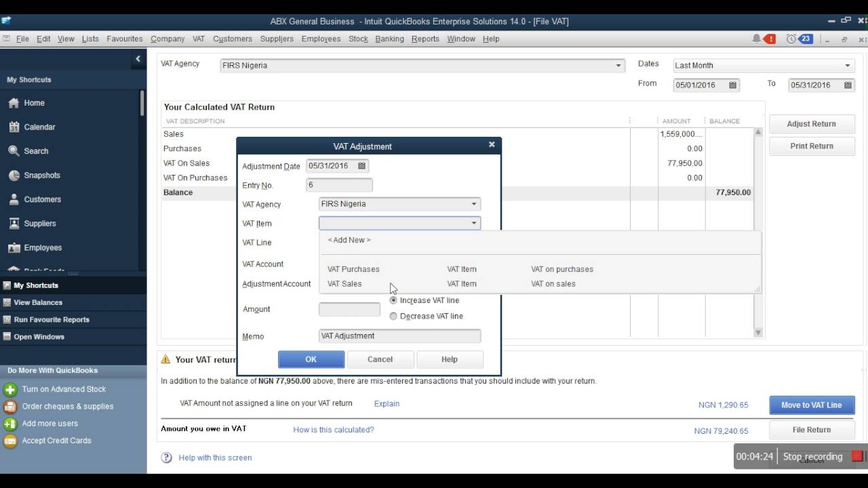Click the File Return button
This screenshot has height=488, width=868.
pyautogui.click(x=812, y=430)
